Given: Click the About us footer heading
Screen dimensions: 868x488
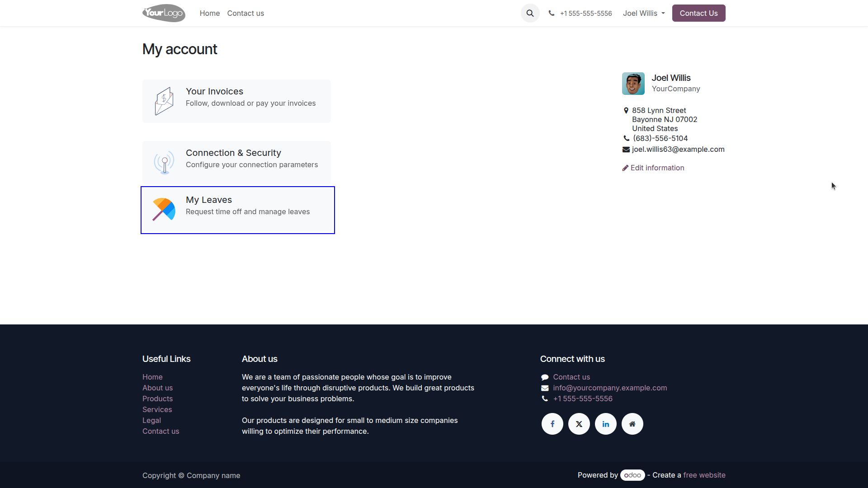Looking at the screenshot, I should point(259,359).
